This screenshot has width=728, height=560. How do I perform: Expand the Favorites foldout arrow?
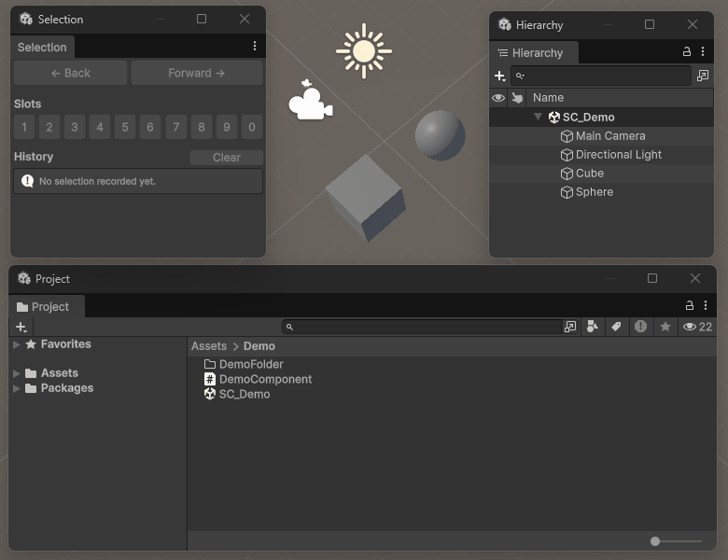(x=16, y=344)
